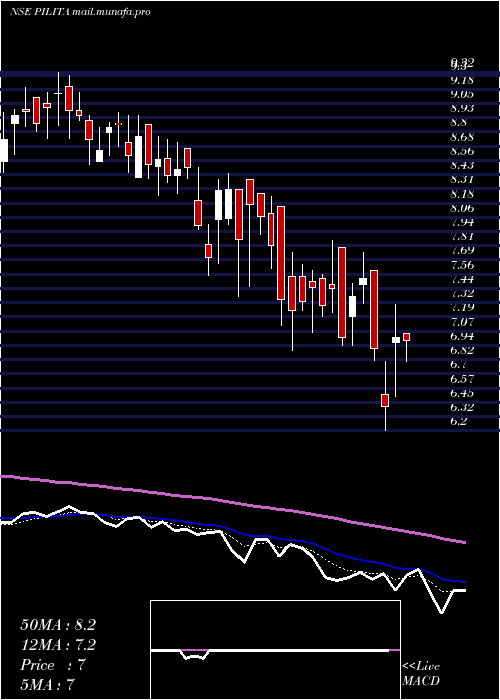Click the Price : 7 label
The height and width of the screenshot is (700, 500).
coord(53,665)
